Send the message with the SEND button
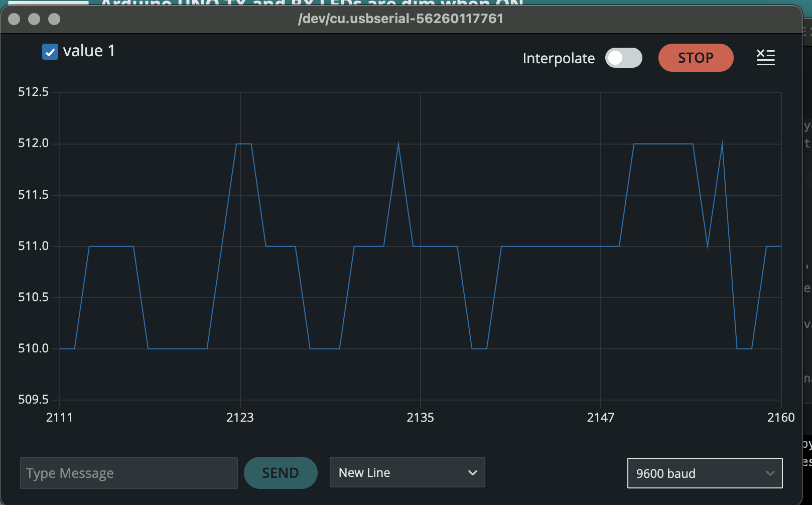The image size is (812, 505). click(280, 472)
